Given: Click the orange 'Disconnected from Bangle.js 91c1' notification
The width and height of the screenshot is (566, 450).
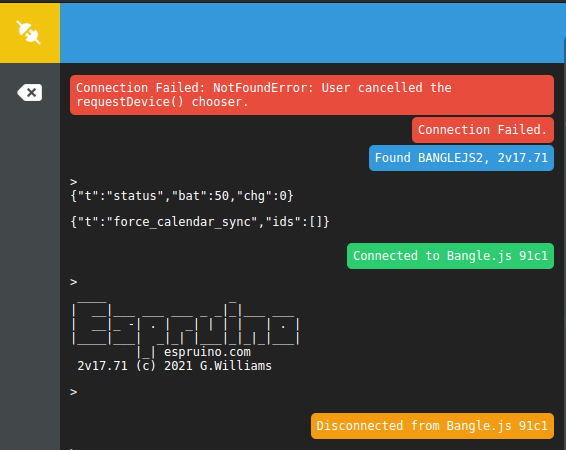Looking at the screenshot, I should pyautogui.click(x=432, y=426).
